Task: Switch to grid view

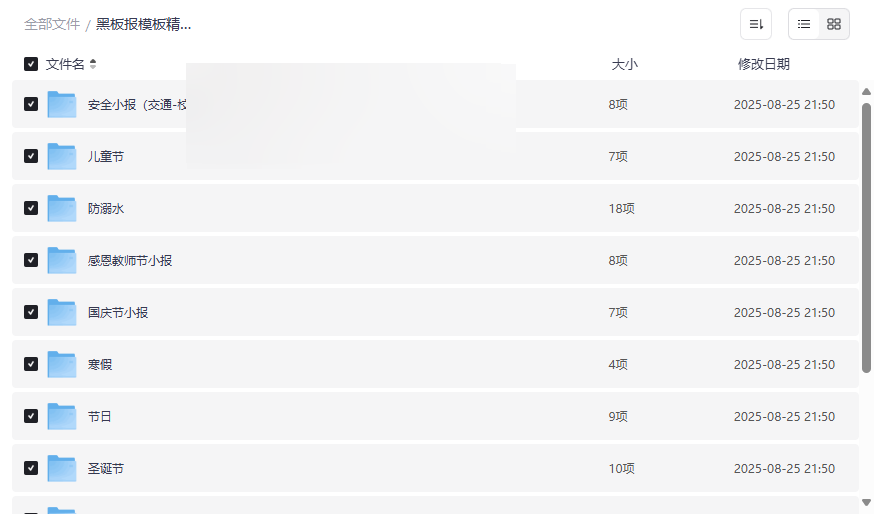Action: coord(834,24)
